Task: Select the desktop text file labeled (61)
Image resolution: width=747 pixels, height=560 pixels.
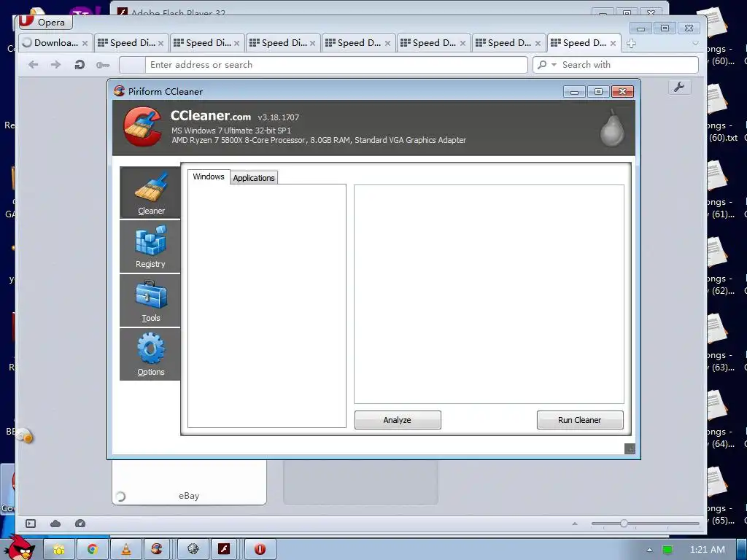Action: pyautogui.click(x=721, y=190)
